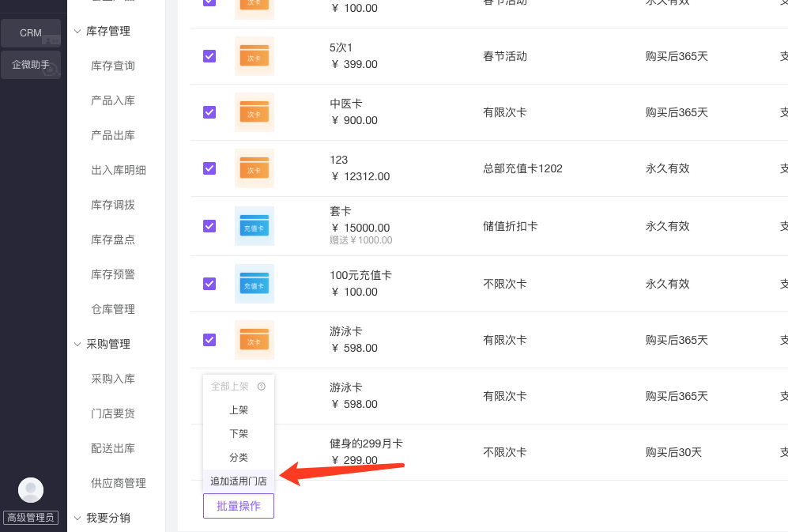
Task: Collapse the 采购管理 sidebar section
Action: pyautogui.click(x=77, y=345)
